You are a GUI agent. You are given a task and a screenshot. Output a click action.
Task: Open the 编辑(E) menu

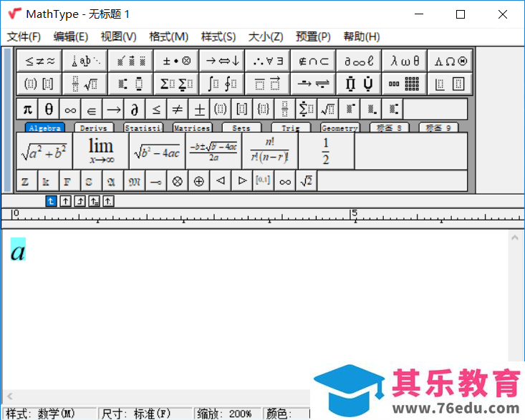(71, 36)
